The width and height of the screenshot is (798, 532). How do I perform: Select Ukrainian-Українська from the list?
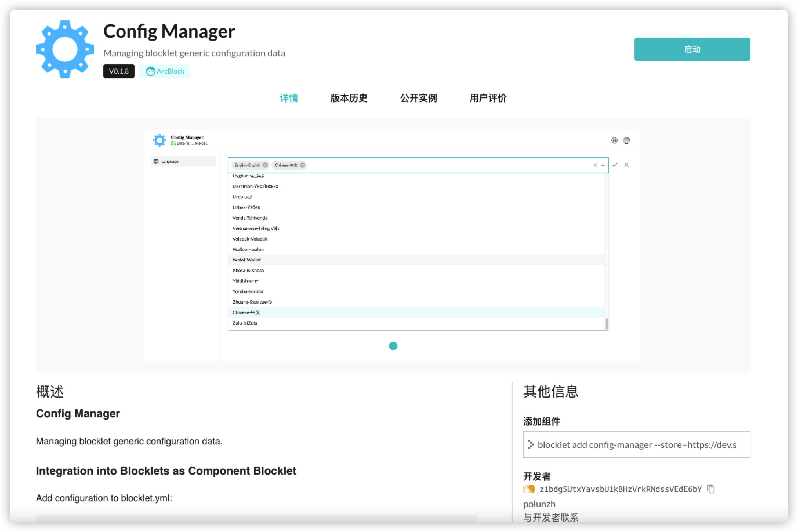[x=416, y=186]
